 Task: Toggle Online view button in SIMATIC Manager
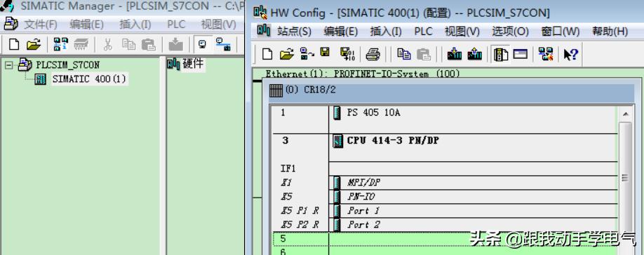[224, 44]
